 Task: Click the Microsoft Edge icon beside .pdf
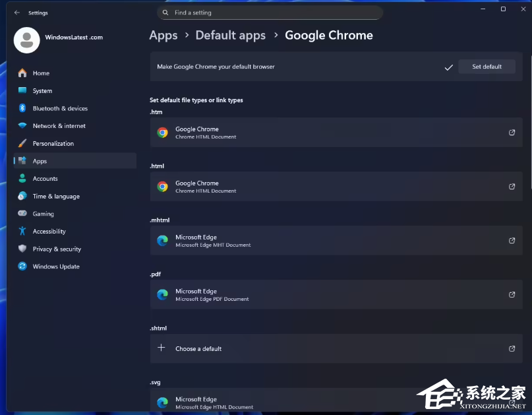point(162,295)
